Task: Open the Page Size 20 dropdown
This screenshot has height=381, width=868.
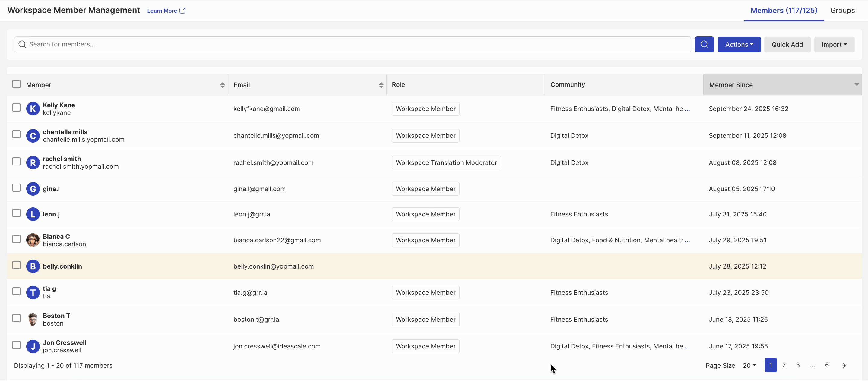Action: [x=749, y=365]
